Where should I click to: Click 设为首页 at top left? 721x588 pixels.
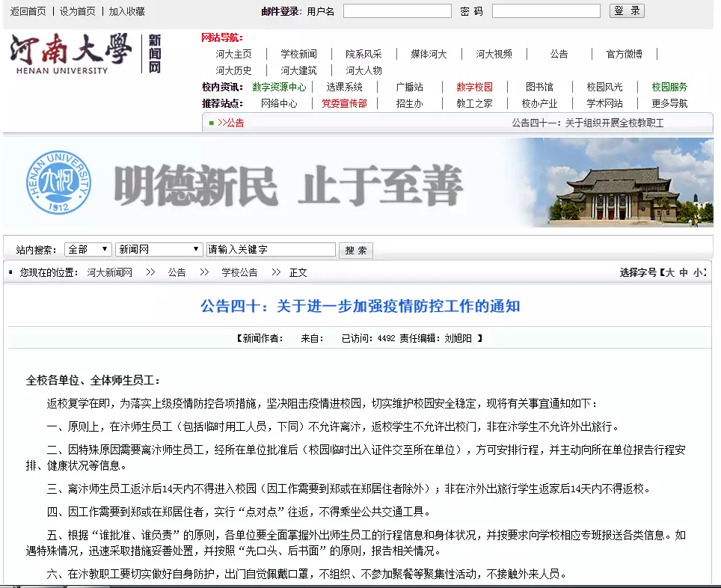click(x=78, y=11)
